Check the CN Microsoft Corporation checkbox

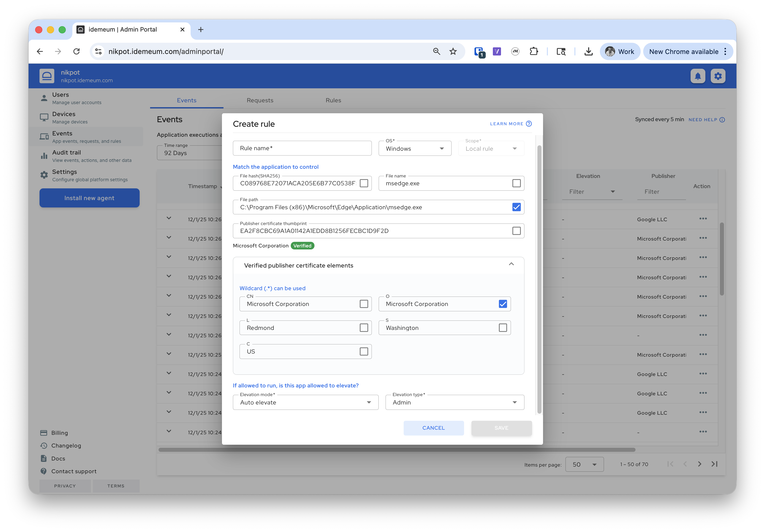[x=363, y=304]
